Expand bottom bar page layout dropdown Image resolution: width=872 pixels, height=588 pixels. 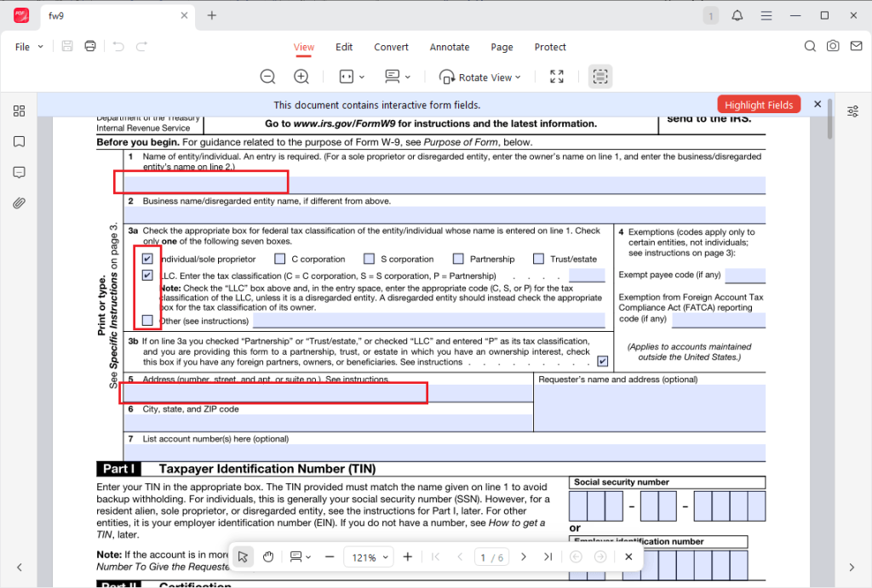tap(308, 557)
